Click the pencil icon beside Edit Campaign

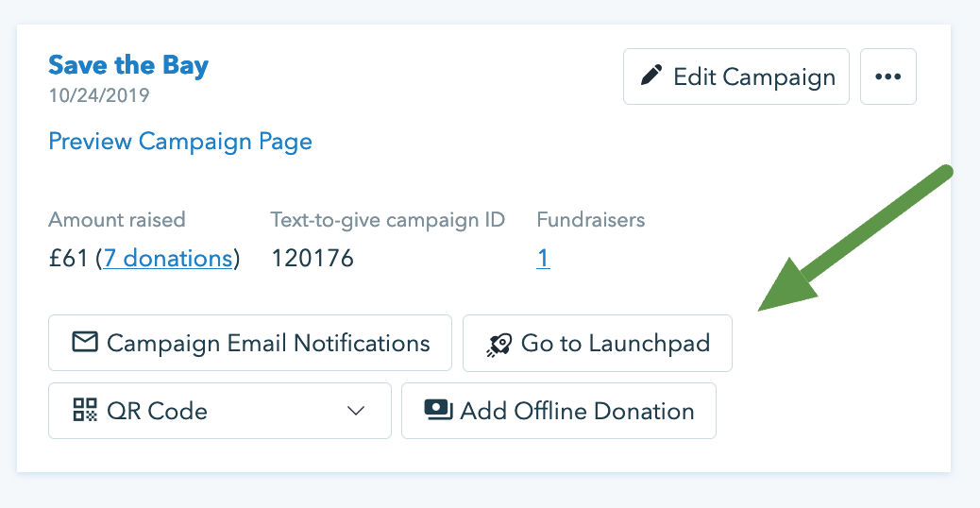click(x=651, y=76)
